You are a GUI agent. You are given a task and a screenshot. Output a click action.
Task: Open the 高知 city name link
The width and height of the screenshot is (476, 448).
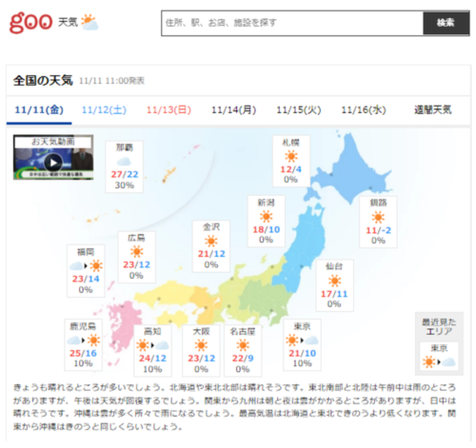pyautogui.click(x=152, y=331)
